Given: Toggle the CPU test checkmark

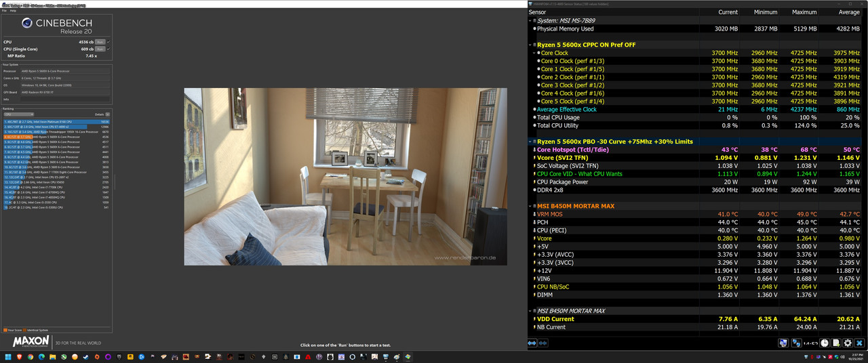Looking at the screenshot, I should point(108,42).
